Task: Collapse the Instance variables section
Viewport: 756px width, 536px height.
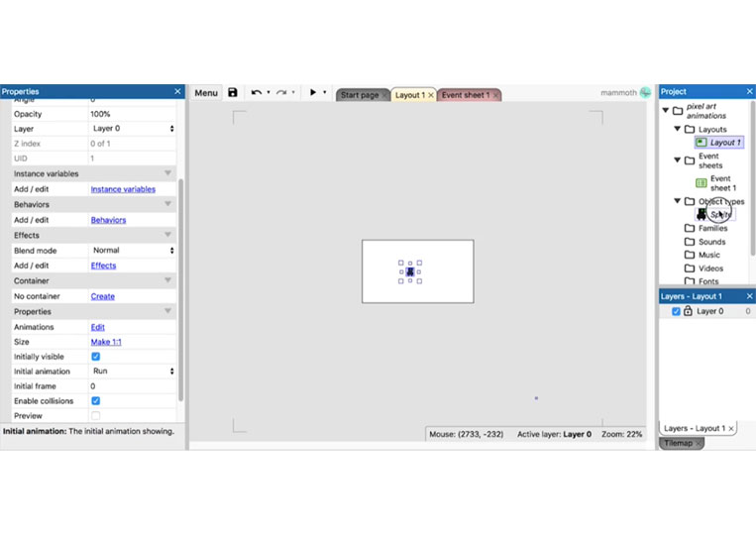Action: point(167,173)
